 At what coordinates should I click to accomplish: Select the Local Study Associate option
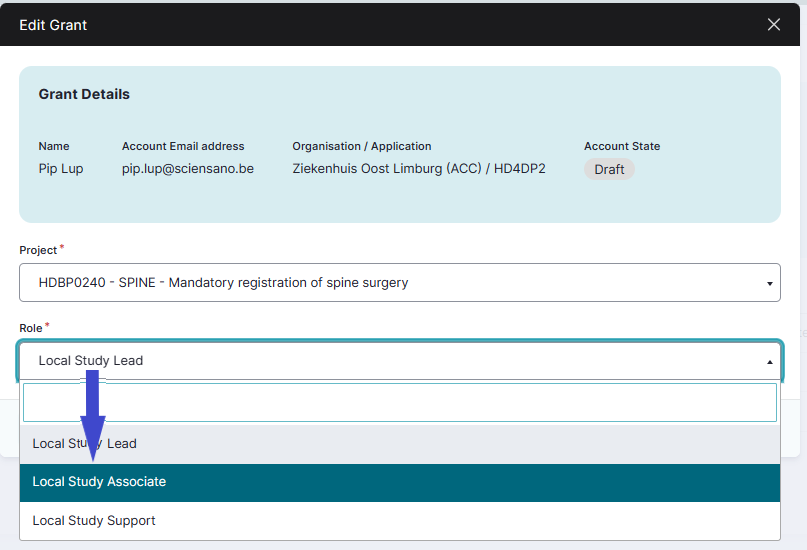click(x=99, y=482)
